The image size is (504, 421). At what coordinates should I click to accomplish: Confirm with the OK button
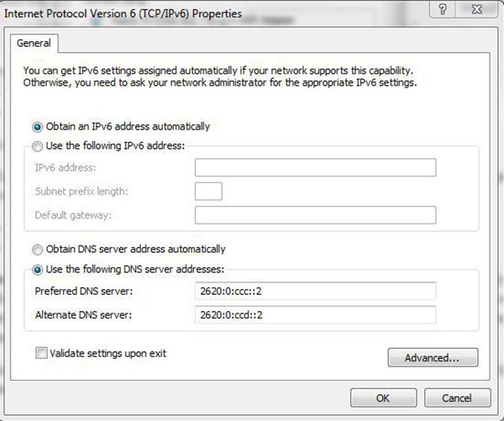click(384, 397)
